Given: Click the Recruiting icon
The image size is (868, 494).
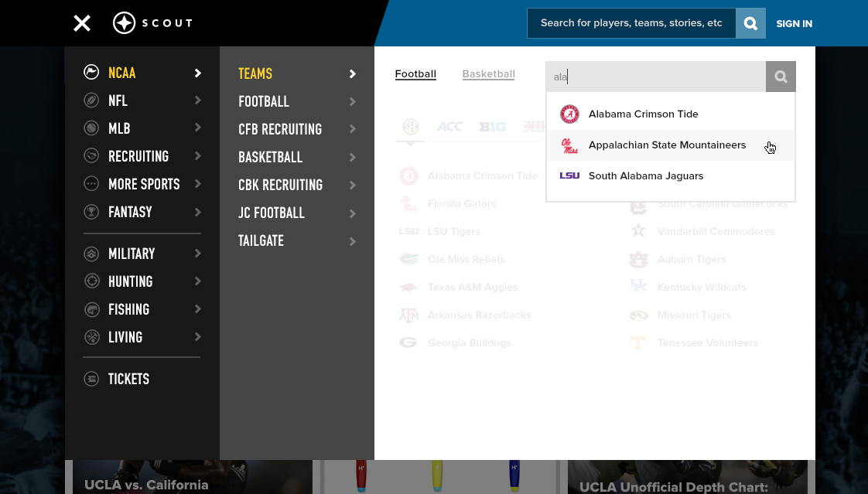Looking at the screenshot, I should click(x=91, y=155).
